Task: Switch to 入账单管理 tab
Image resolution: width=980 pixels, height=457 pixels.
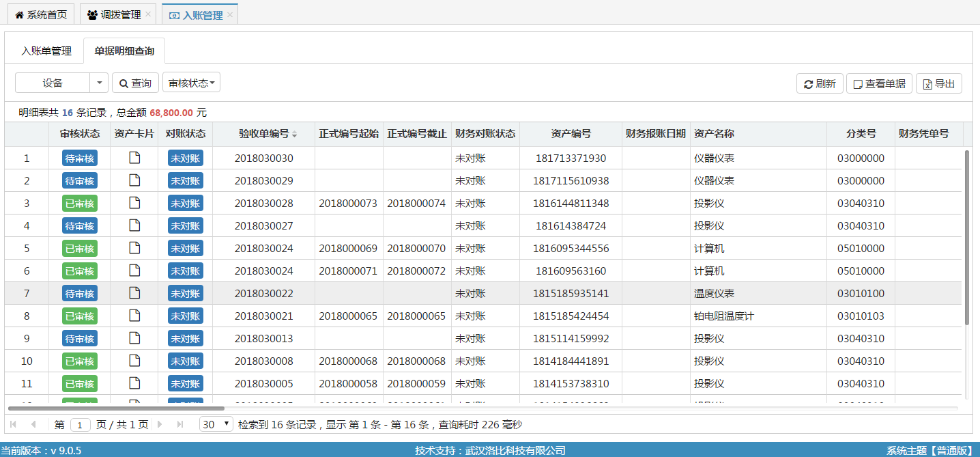Action: coord(46,51)
